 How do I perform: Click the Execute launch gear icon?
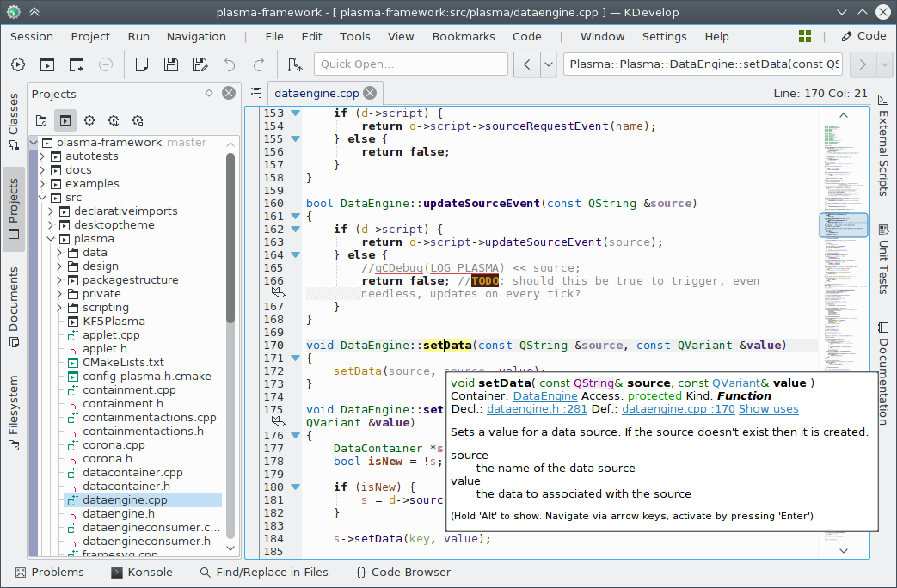(18, 64)
